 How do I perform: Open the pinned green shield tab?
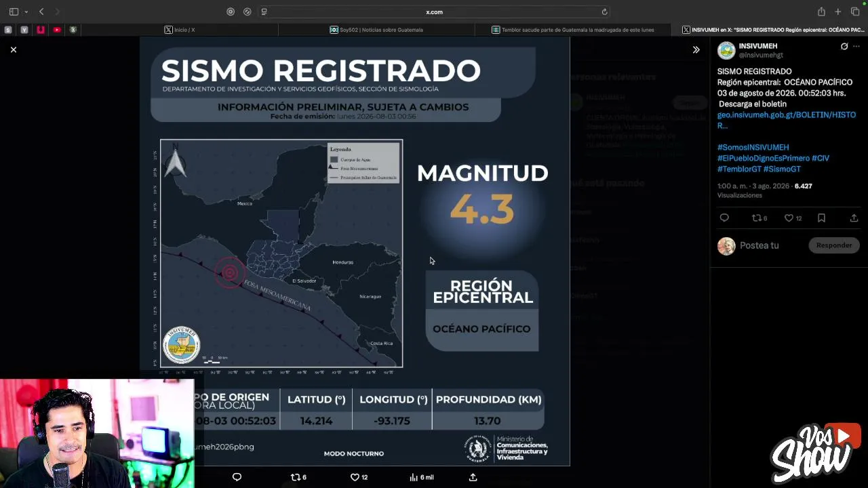(73, 30)
